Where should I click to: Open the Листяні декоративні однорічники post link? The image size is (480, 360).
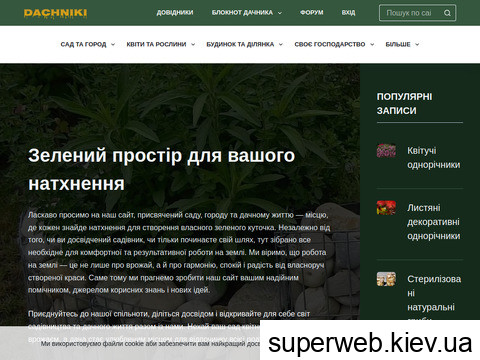[x=433, y=222]
